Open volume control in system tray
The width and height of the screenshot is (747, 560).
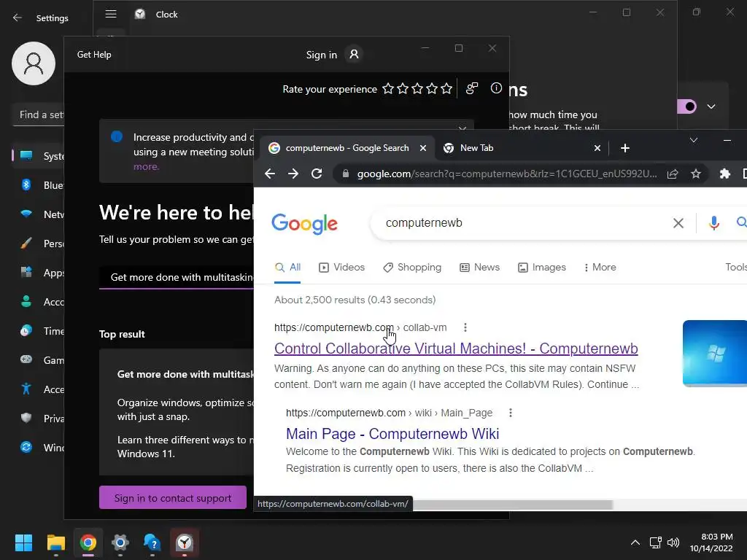coord(673,542)
